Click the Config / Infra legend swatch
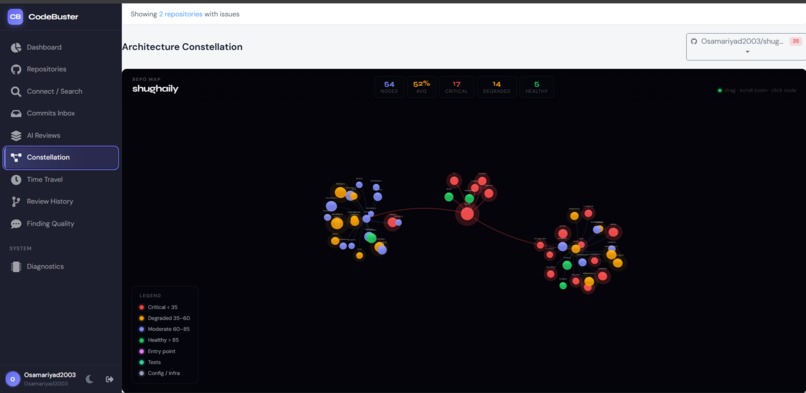This screenshot has width=806, height=393. tap(141, 373)
